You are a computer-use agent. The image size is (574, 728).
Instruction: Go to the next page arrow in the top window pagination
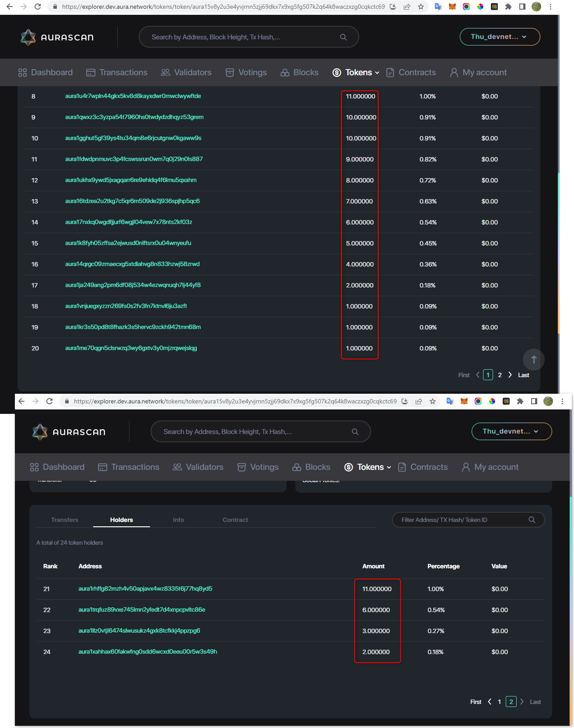pyautogui.click(x=510, y=375)
